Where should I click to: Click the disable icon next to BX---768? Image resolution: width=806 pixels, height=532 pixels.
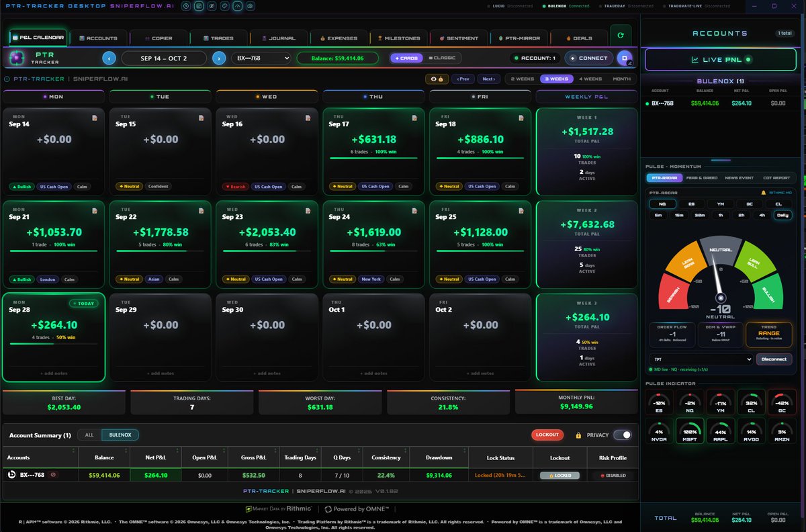pos(53,475)
